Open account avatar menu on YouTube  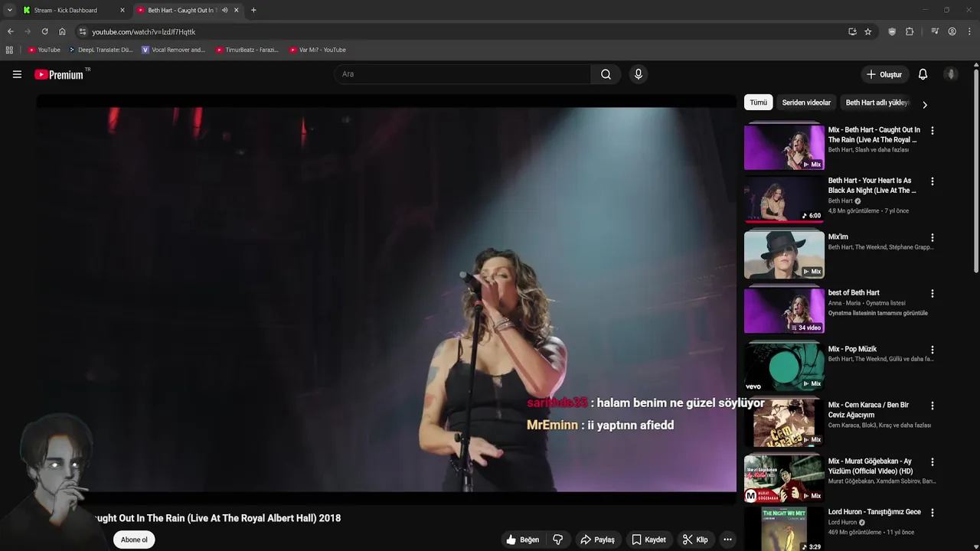(x=951, y=74)
